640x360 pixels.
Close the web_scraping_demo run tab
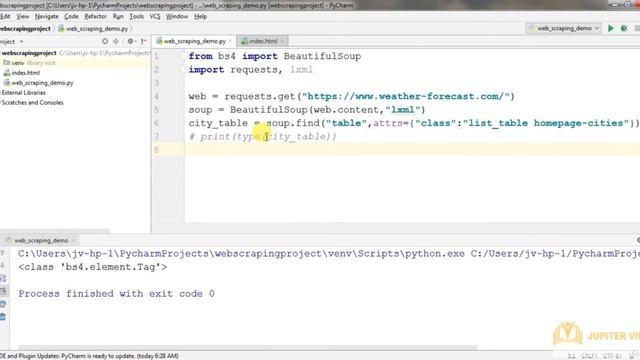[x=73, y=241]
